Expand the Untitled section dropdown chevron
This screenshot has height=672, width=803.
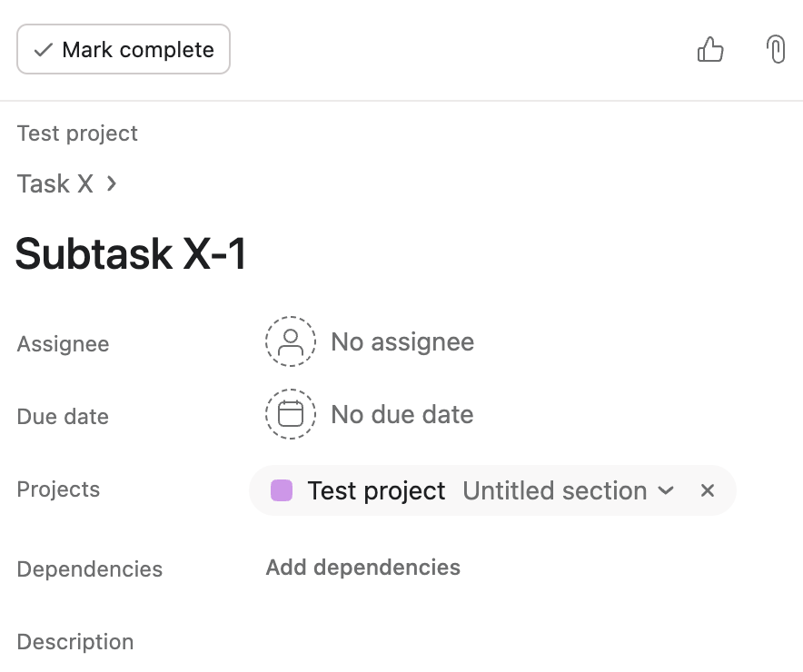point(667,490)
